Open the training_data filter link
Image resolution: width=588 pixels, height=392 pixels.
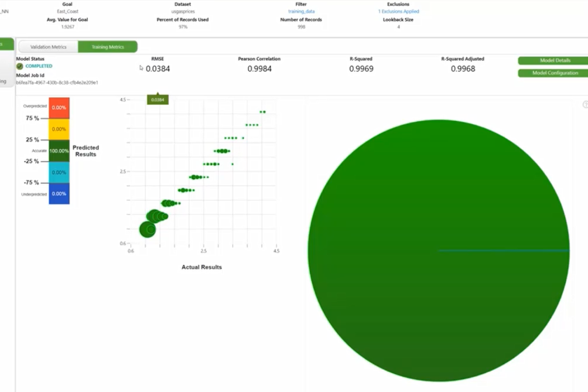coord(301,11)
